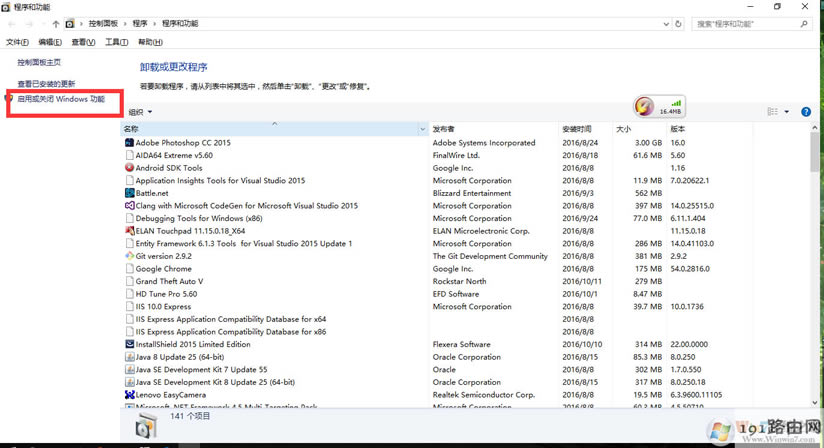The image size is (824, 448).
Task: Open the 工具(T) menu
Action: click(116, 42)
